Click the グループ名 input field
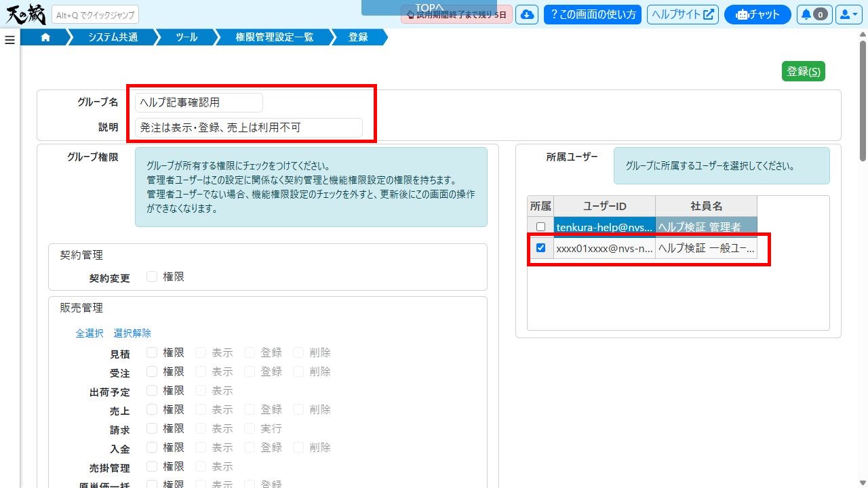The width and height of the screenshot is (868, 488). [x=199, y=102]
